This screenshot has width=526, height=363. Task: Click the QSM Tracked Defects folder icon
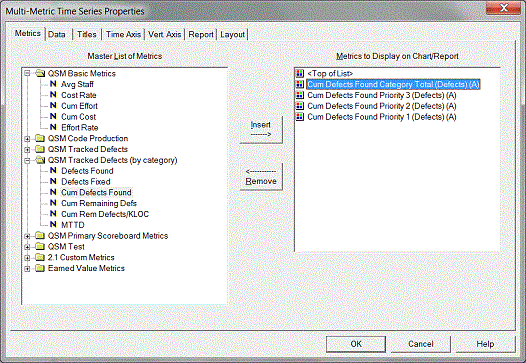click(x=40, y=149)
